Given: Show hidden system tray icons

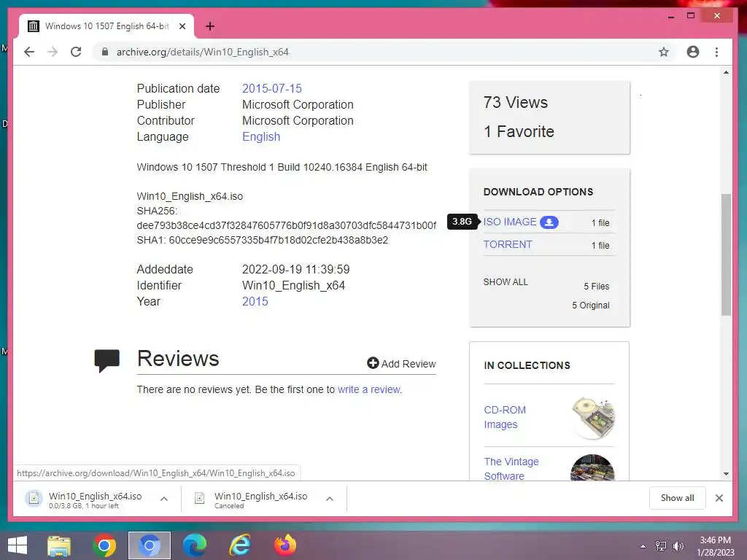Looking at the screenshot, I should point(643,546).
